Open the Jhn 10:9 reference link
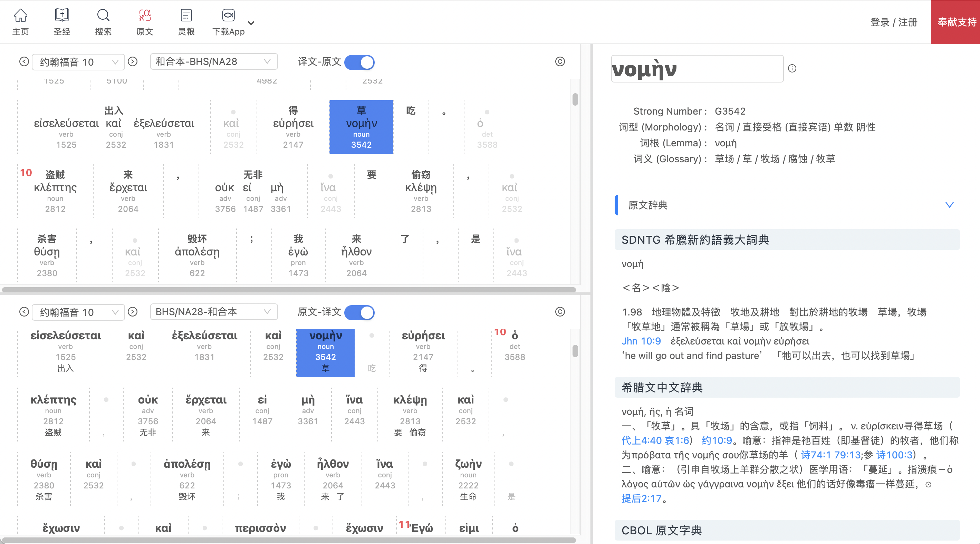The image size is (980, 544). tap(641, 341)
